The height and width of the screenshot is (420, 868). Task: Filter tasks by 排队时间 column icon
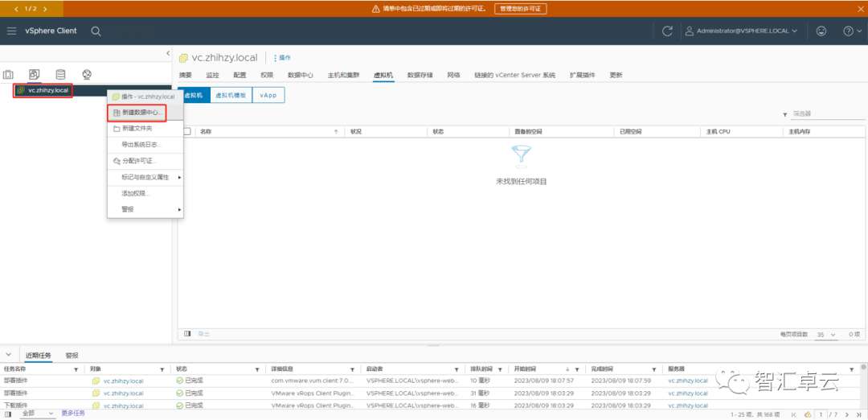pos(500,369)
